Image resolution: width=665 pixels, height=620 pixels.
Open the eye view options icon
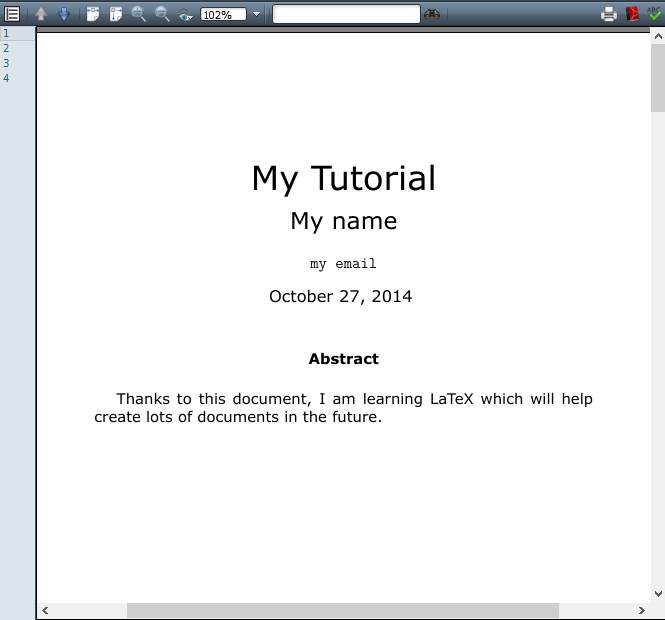[185, 15]
